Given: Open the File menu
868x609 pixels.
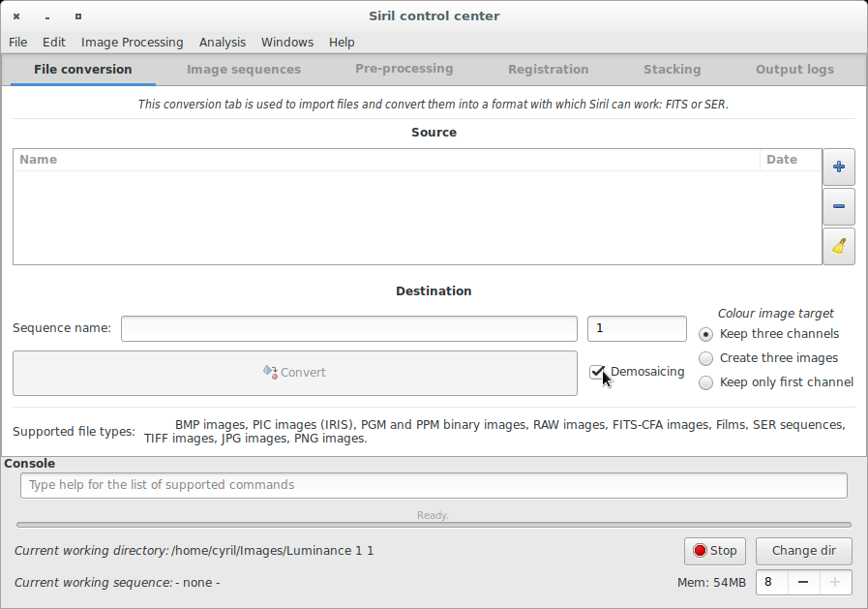Looking at the screenshot, I should click(17, 42).
